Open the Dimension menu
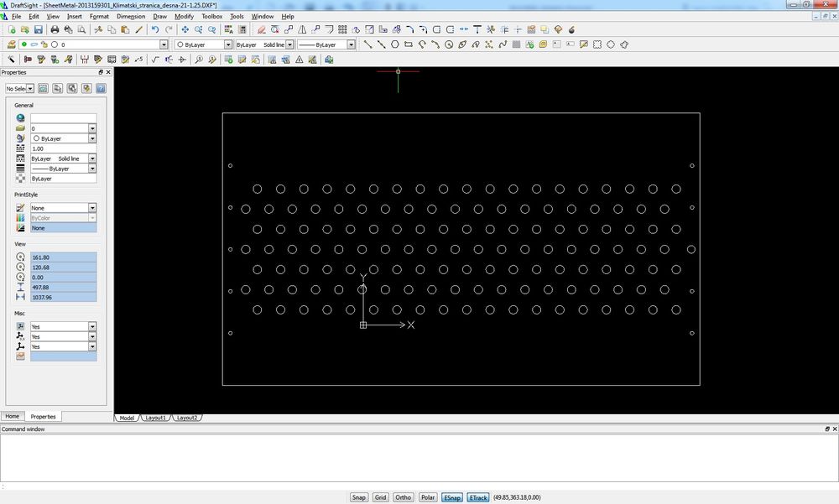Viewport: 839px width, 504px height. pyautogui.click(x=131, y=16)
